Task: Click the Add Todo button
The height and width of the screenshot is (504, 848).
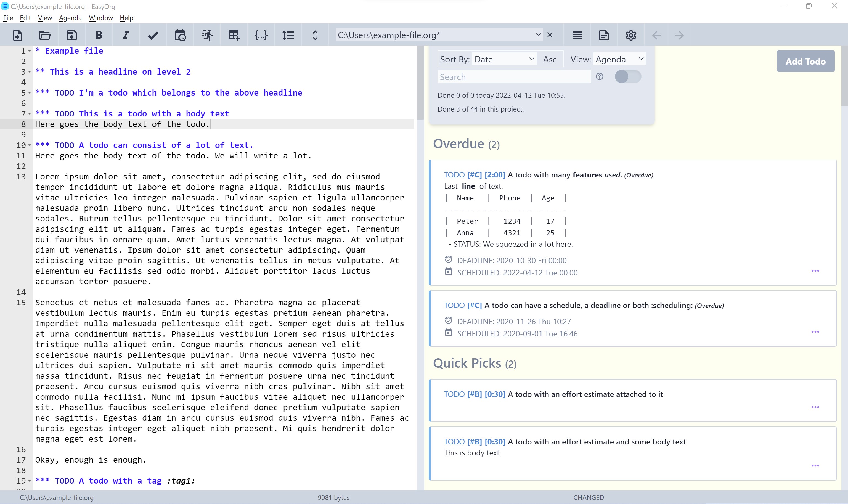Action: [x=805, y=61]
